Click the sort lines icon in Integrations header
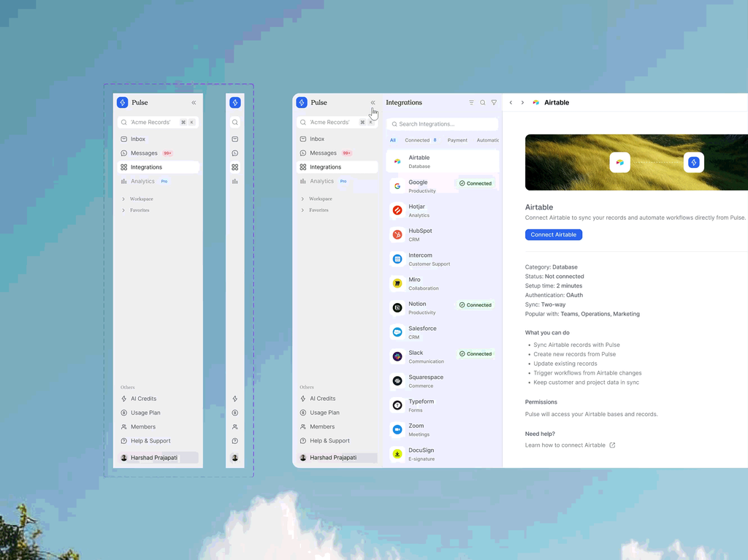Viewport: 748px width, 560px height. point(471,102)
